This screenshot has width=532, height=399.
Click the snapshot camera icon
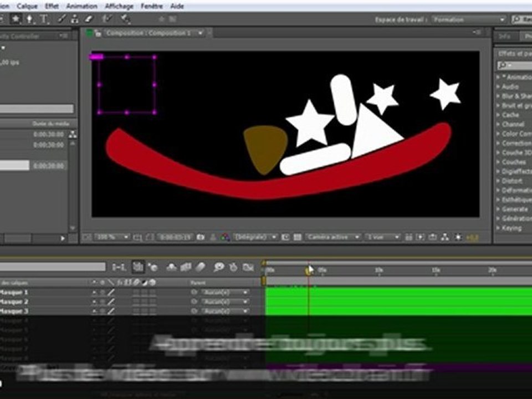click(201, 237)
